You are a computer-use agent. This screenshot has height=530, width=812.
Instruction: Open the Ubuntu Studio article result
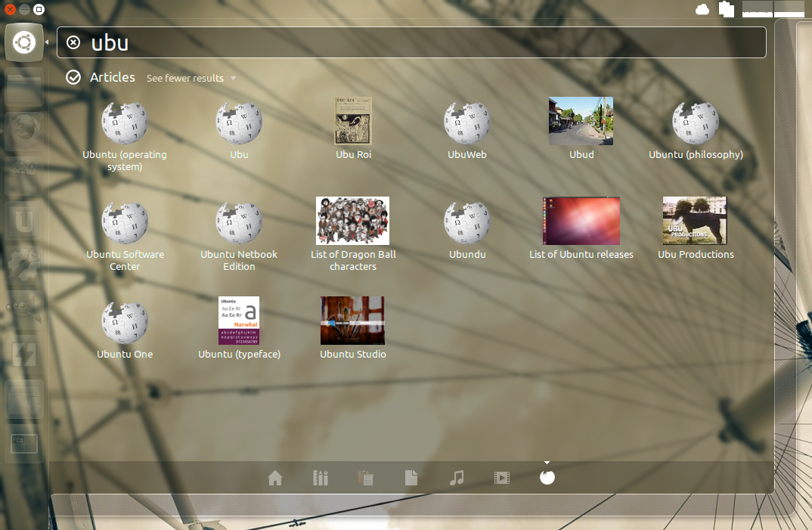353,328
